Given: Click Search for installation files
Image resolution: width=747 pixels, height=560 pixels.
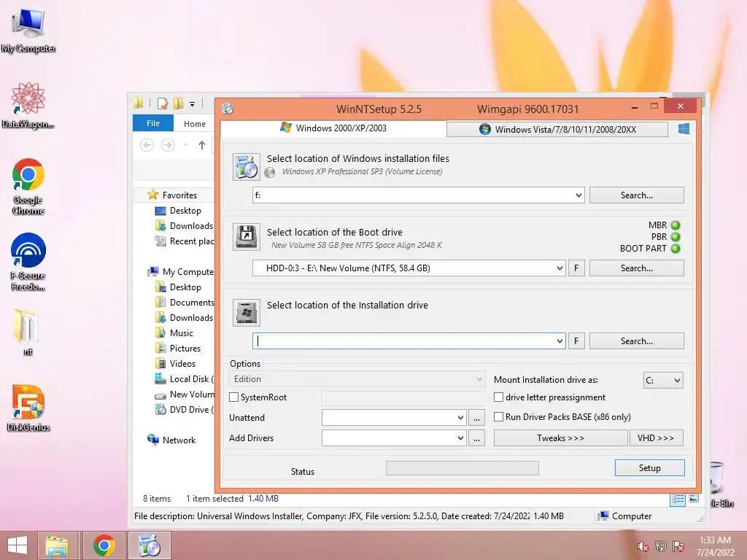Looking at the screenshot, I should tap(636, 195).
